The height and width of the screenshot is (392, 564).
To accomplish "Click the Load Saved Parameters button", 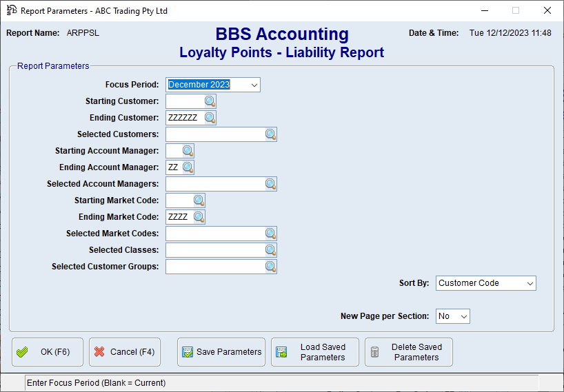I will point(315,352).
